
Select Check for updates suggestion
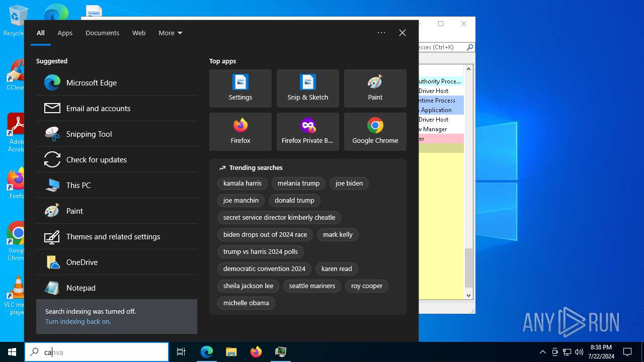point(117,159)
